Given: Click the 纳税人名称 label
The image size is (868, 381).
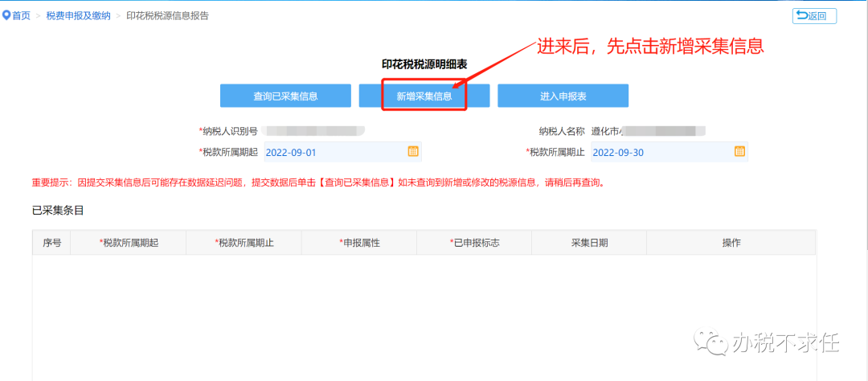Looking at the screenshot, I should point(562,131).
